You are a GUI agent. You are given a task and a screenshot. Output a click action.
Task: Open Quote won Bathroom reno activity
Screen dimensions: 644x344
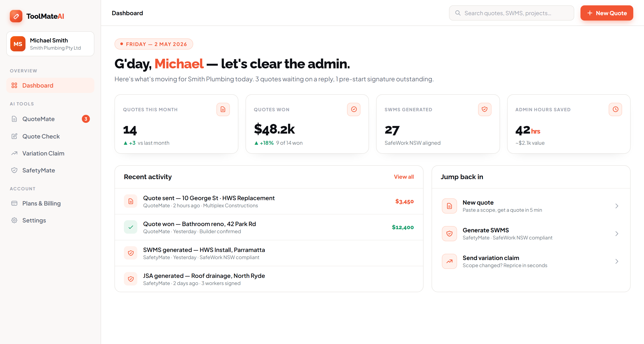click(269, 227)
